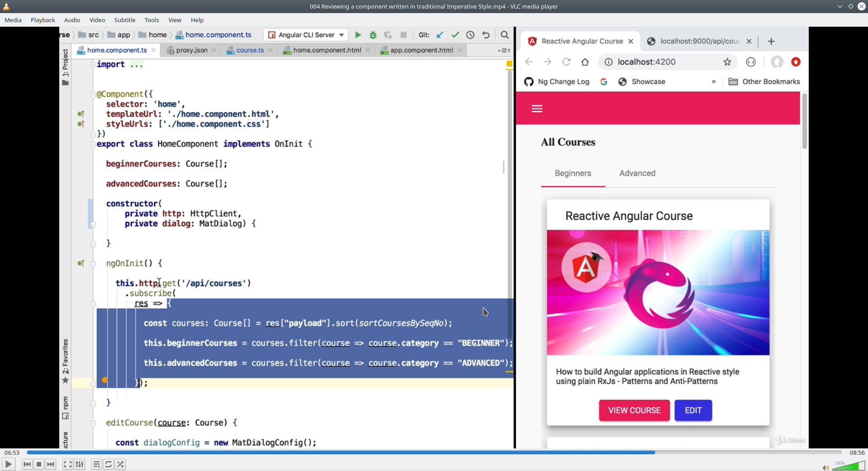Seek in the video progress bar
This screenshot has width=868, height=471.
coord(434,452)
